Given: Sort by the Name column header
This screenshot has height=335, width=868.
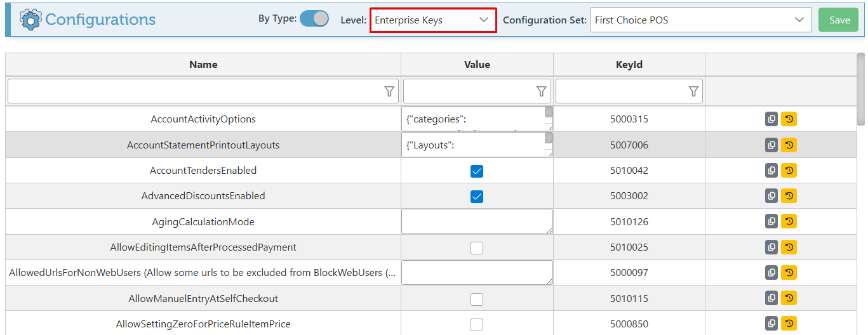Looking at the screenshot, I should pyautogui.click(x=203, y=65).
